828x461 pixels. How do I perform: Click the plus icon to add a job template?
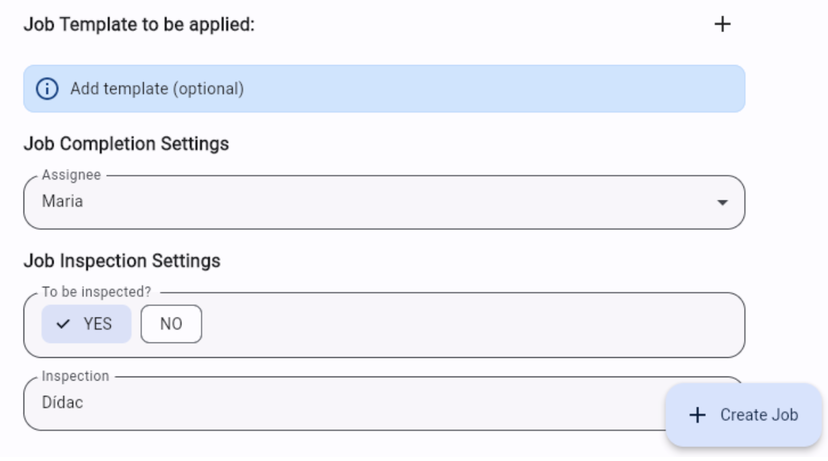(722, 24)
